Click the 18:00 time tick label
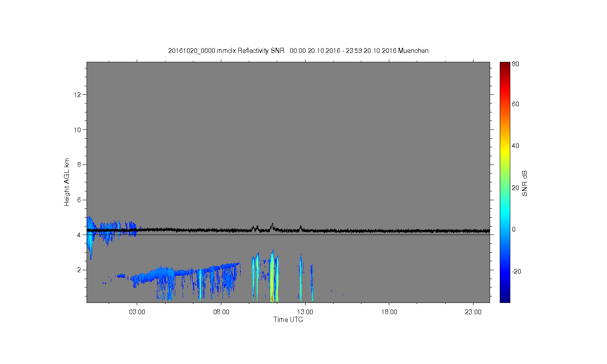The image size is (607, 364). (389, 312)
